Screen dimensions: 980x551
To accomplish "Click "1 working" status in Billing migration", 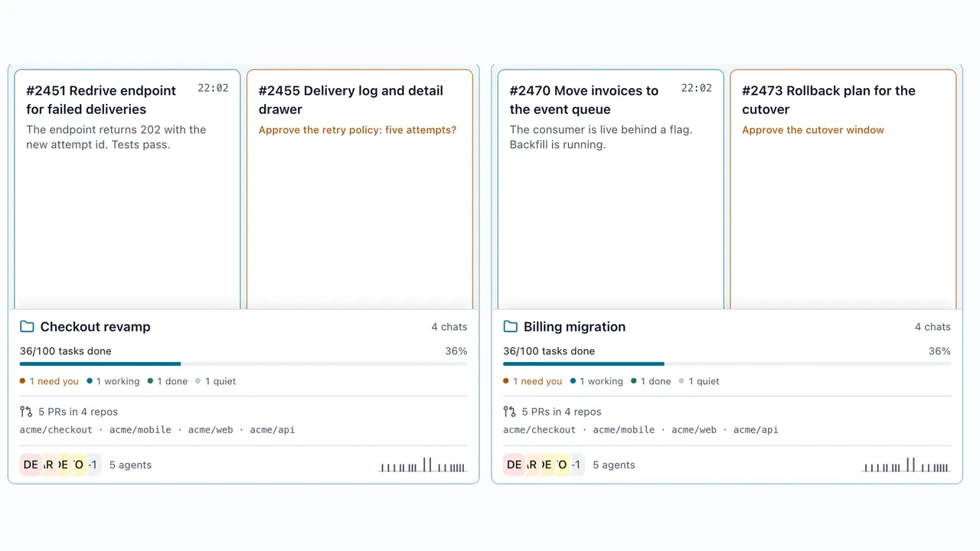I will coord(597,381).
